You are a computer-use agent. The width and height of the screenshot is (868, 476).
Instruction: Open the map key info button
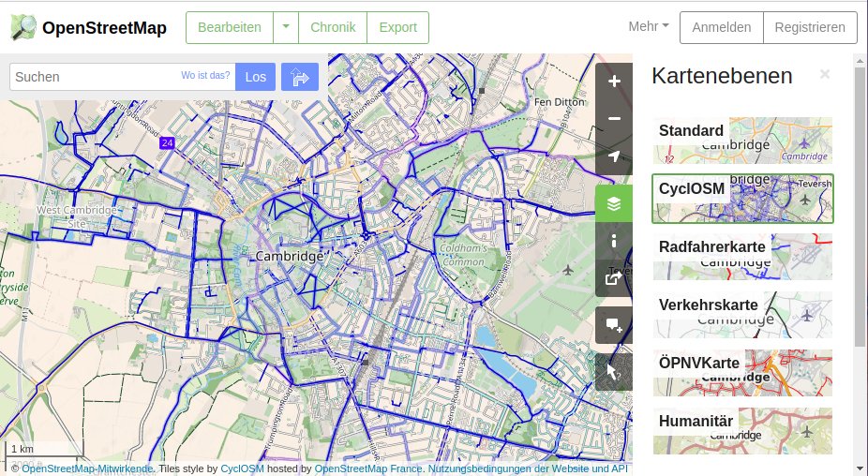tap(614, 241)
